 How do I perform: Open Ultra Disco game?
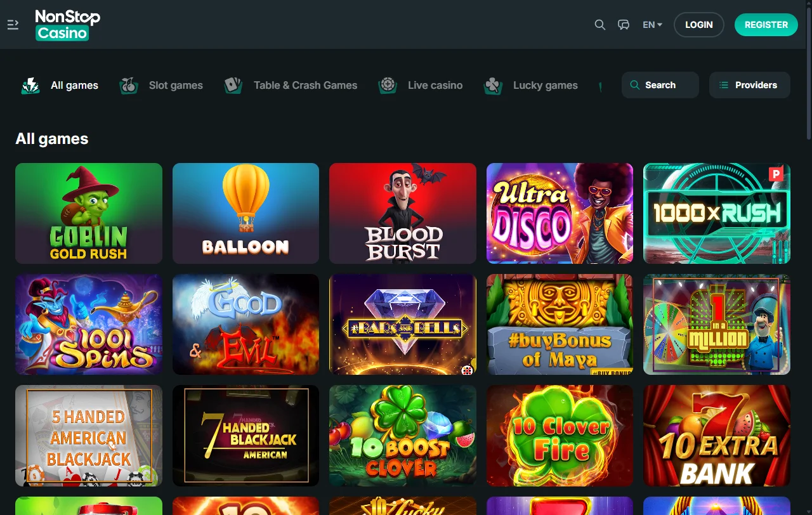point(560,213)
